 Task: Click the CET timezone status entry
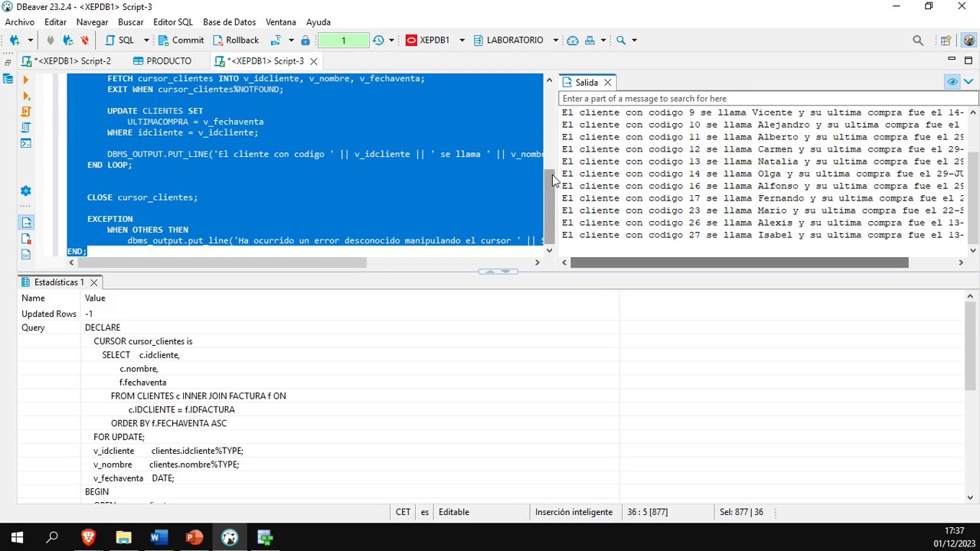tap(403, 512)
